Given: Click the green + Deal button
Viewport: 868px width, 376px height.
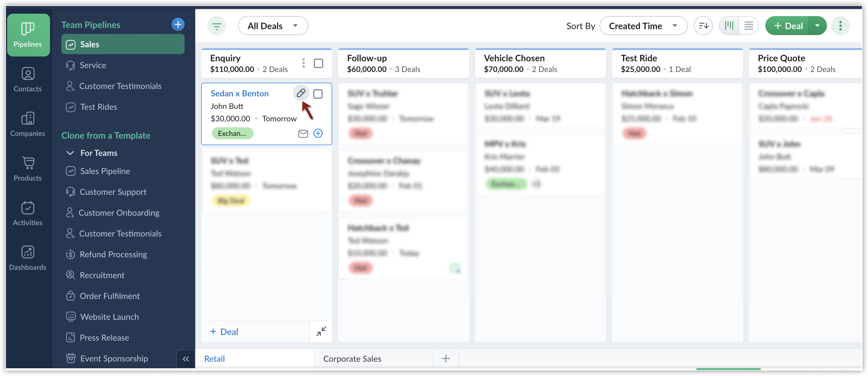Looking at the screenshot, I should (787, 26).
